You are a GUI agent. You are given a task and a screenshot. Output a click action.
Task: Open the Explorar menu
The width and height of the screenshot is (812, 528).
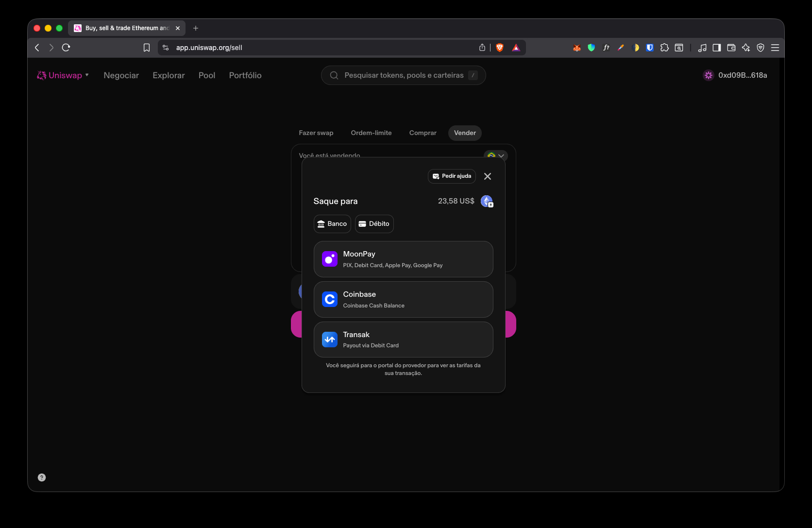[169, 75]
